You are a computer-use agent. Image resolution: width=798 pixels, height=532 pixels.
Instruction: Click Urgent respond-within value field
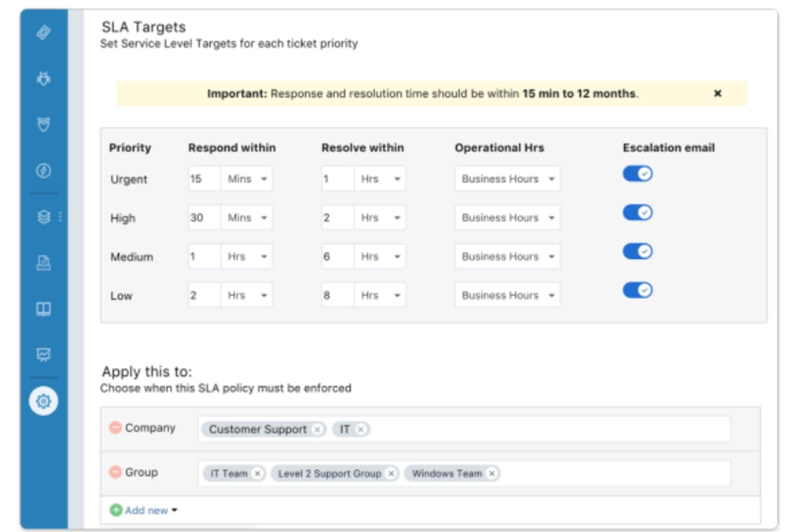pyautogui.click(x=204, y=179)
